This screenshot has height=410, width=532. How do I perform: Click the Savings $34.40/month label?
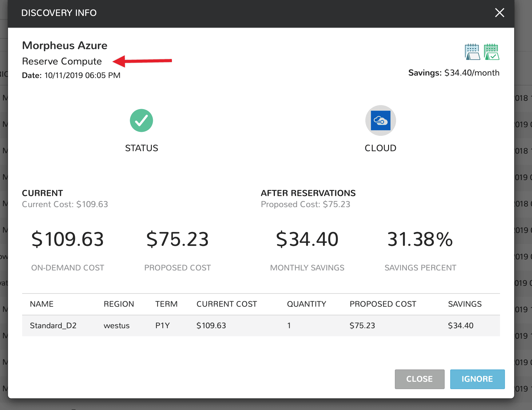pos(454,73)
